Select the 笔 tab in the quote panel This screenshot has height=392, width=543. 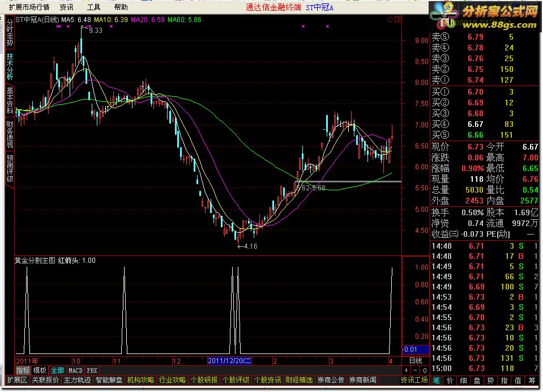437,381
